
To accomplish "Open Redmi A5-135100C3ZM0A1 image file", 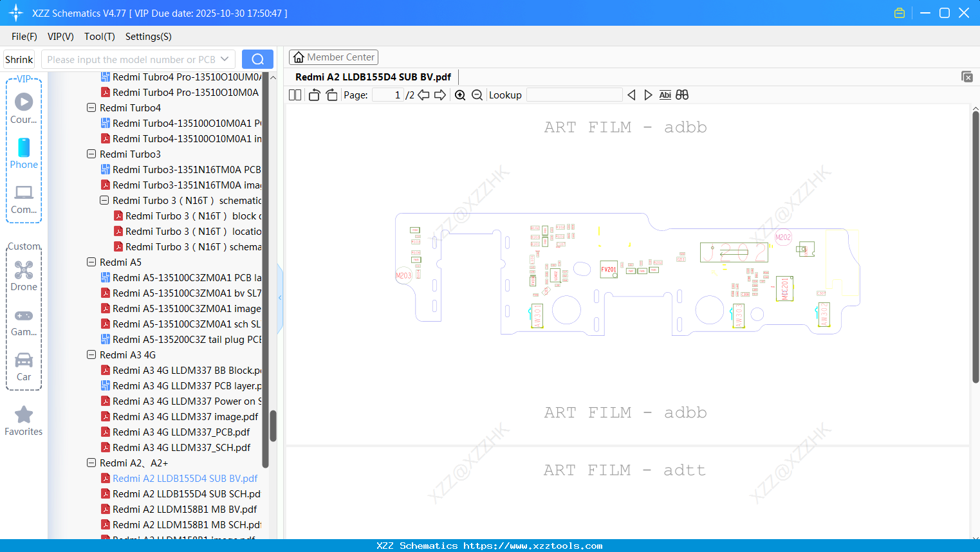I will [x=181, y=309].
